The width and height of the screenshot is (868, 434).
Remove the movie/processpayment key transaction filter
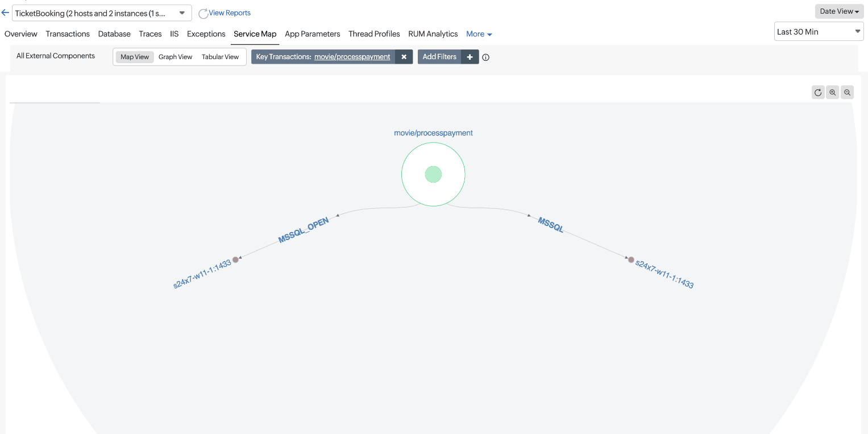(x=404, y=57)
